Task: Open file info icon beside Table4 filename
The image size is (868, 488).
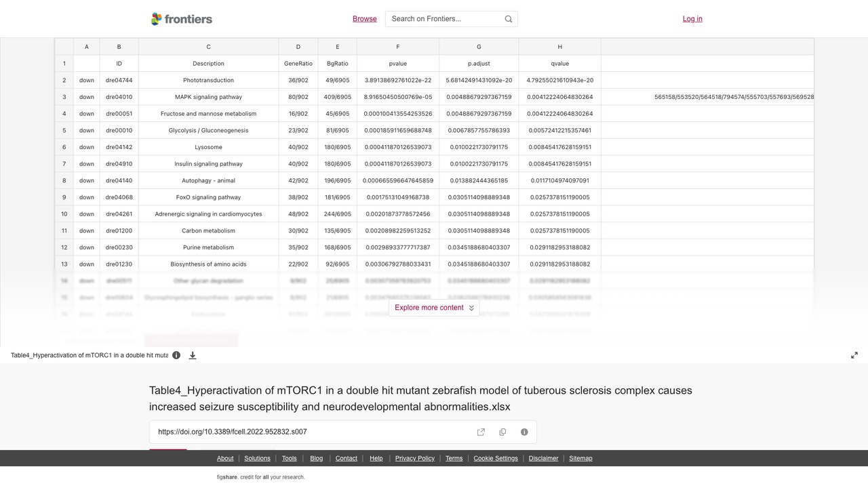Action: point(176,355)
